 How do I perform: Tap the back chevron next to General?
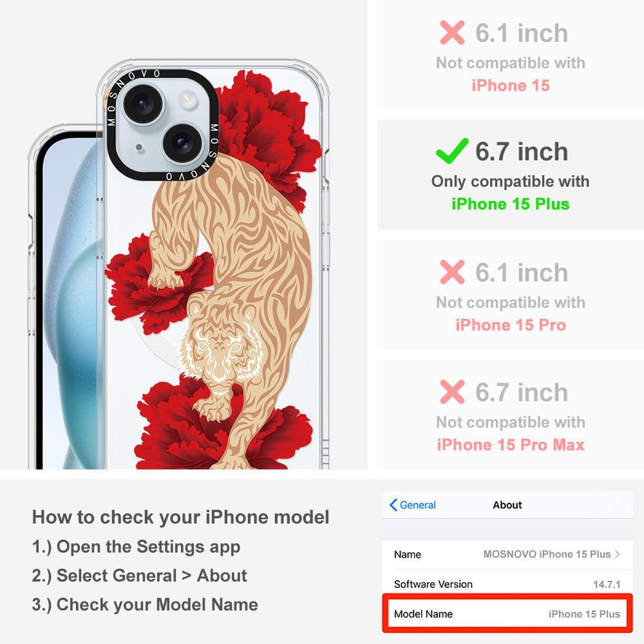click(x=393, y=505)
